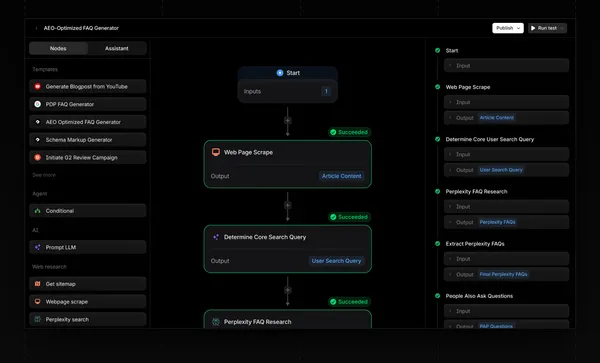
Task: Click the Web Page Scrape node title
Action: tap(248, 152)
